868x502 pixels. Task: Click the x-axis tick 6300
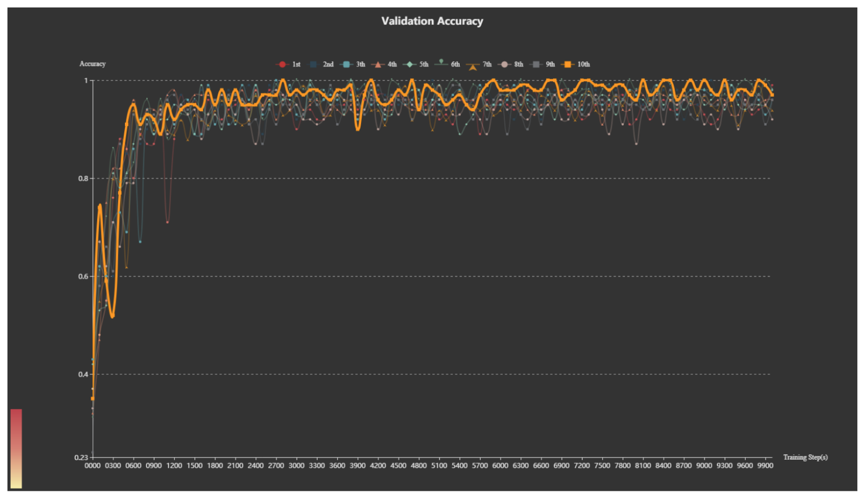click(x=520, y=466)
